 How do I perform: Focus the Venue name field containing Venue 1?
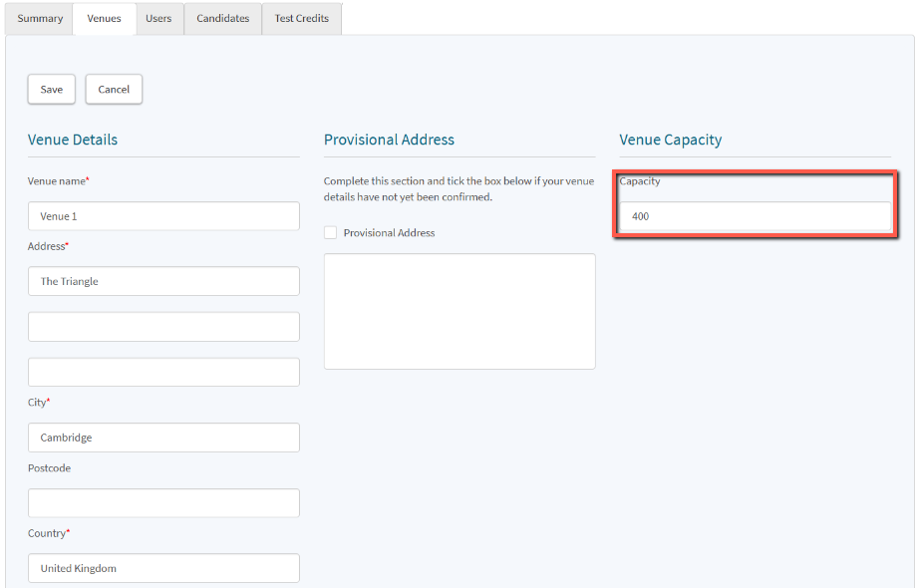(x=163, y=216)
